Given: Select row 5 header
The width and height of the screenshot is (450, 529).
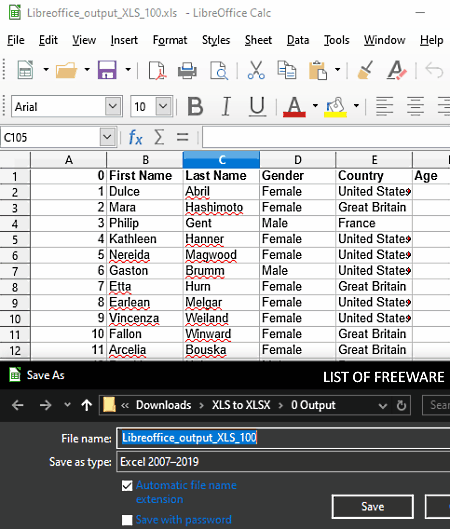Looking at the screenshot, I should (x=15, y=240).
